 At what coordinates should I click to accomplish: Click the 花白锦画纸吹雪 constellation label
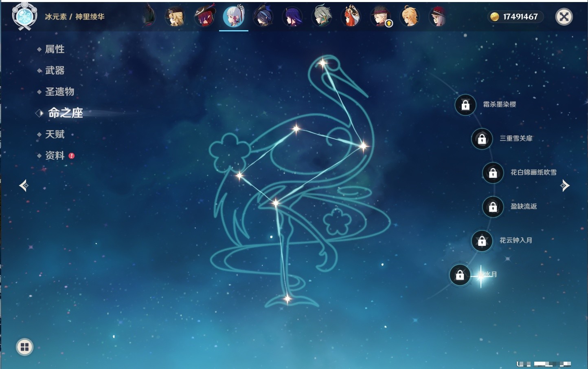pos(533,172)
